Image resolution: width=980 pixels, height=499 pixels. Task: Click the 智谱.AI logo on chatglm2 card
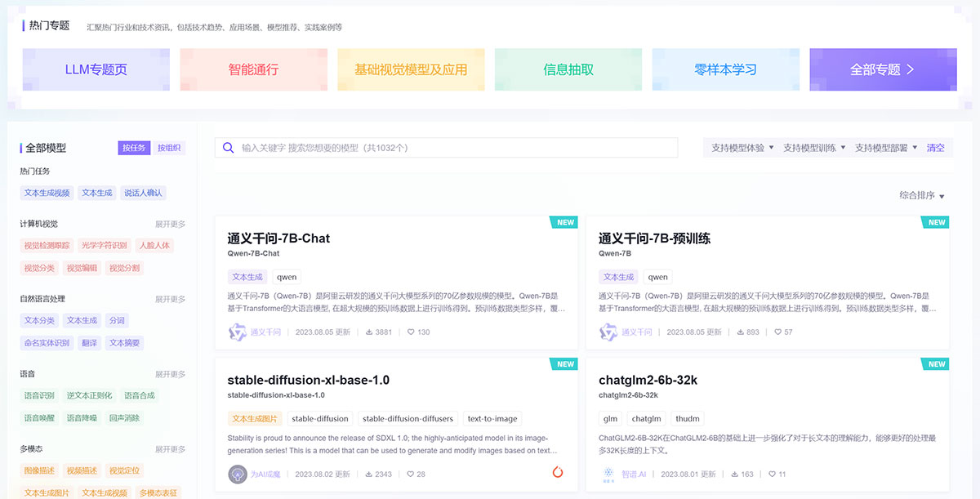(608, 474)
